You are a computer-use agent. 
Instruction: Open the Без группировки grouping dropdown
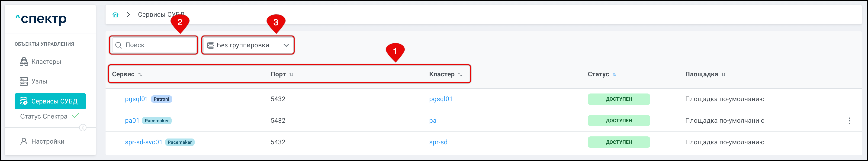coord(248,45)
